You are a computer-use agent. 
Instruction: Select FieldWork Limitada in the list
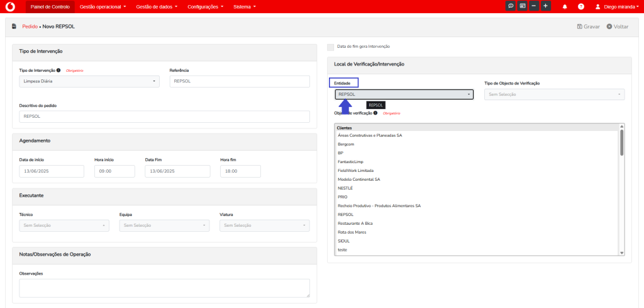356,170
